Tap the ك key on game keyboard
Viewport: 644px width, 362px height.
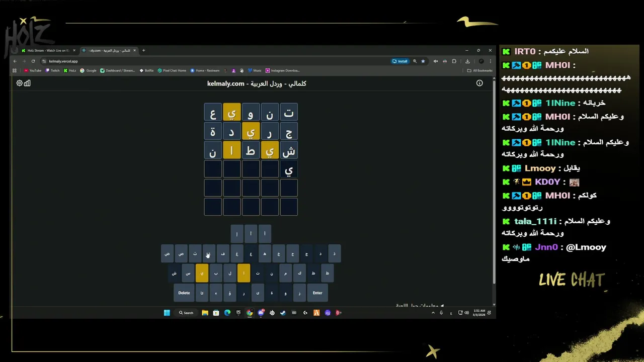(299, 273)
